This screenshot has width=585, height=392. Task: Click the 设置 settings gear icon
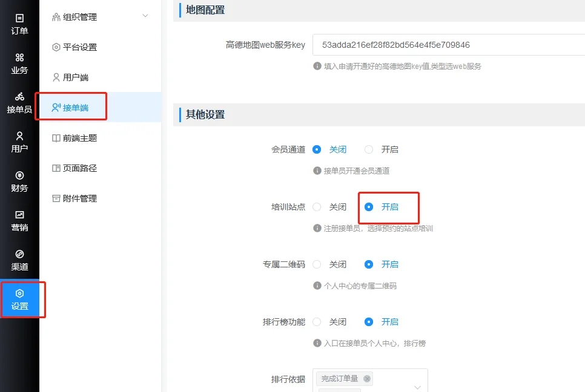[19, 293]
